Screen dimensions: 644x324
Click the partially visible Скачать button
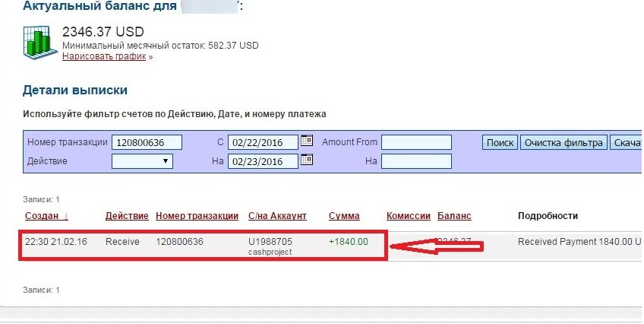pyautogui.click(x=627, y=142)
